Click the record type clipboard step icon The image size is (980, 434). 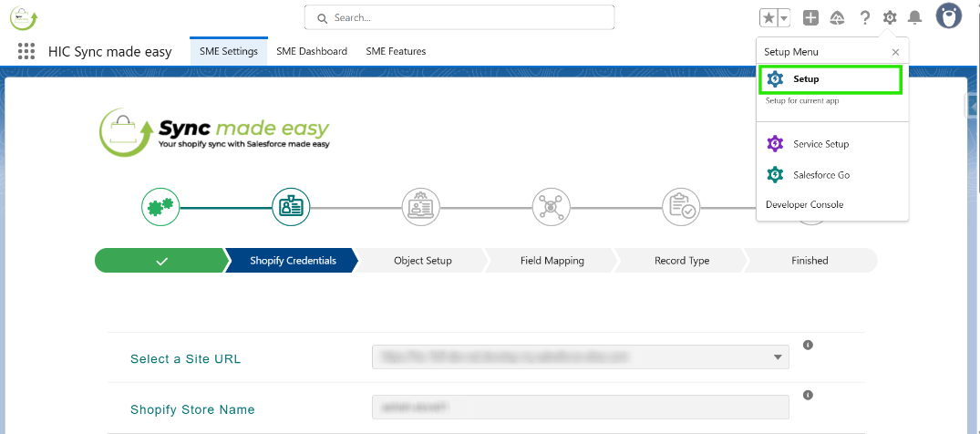[x=681, y=206]
